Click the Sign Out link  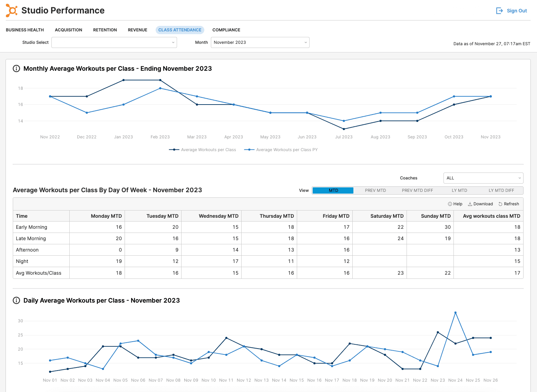517,11
